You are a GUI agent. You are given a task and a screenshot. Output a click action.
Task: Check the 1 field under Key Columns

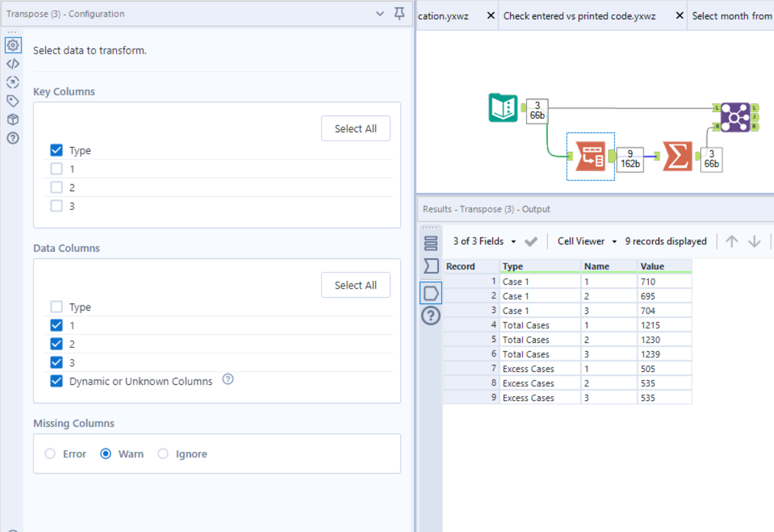(x=56, y=169)
